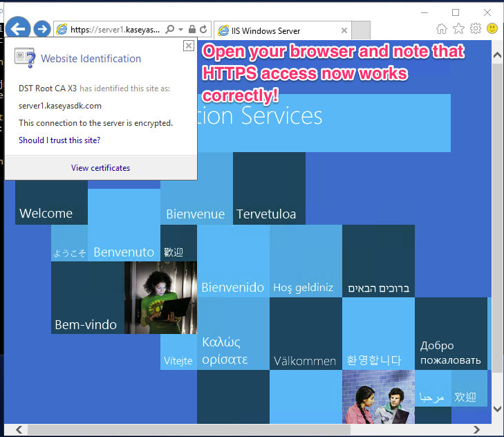This screenshot has width=504, height=437.
Task: Click the ようこそ tile
Action: point(69,243)
